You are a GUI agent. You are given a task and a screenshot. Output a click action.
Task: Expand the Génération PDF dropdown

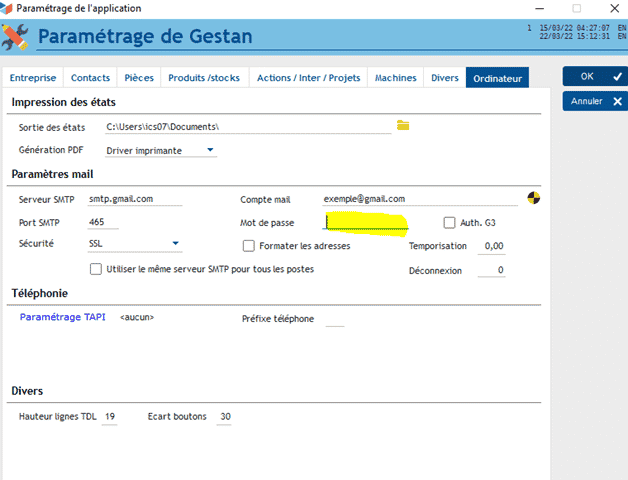pos(210,150)
